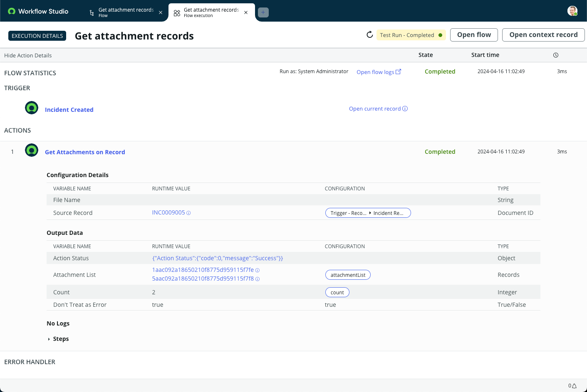The width and height of the screenshot is (587, 392).
Task: Open the user avatar menu
Action: tap(572, 11)
